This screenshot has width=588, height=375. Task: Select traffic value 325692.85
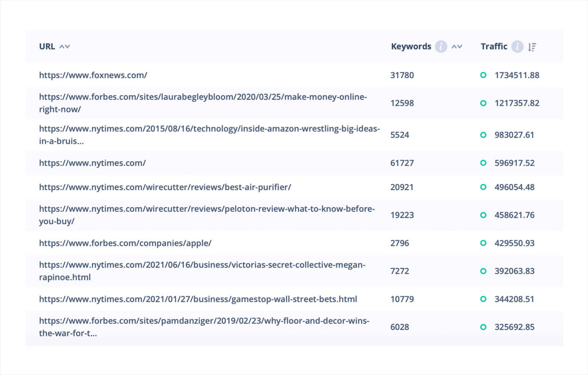(x=514, y=327)
